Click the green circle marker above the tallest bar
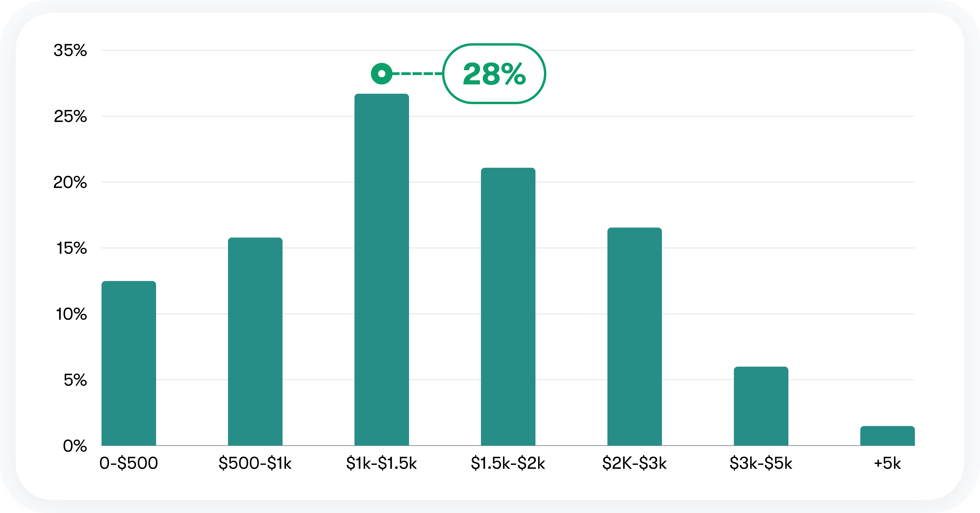Screen dimensions: 980x513 382,73
